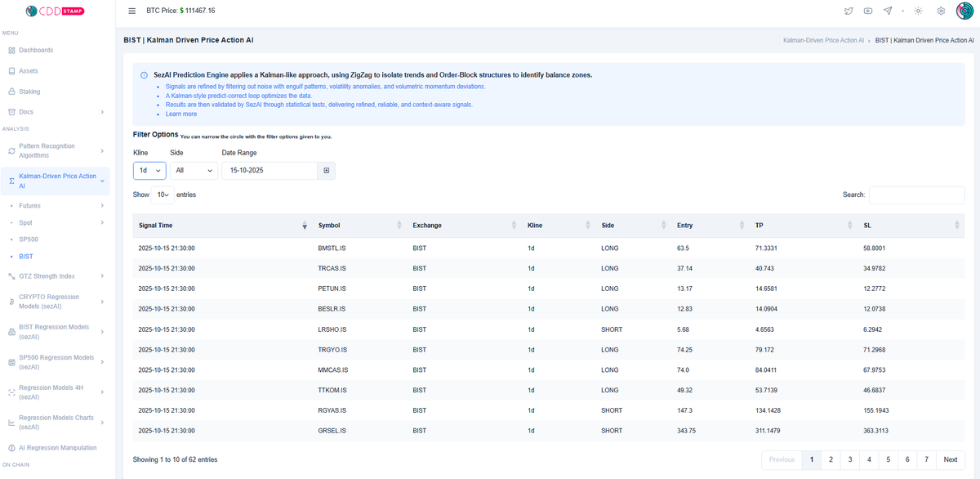Expand CRYPTO Regression Models chevron
Viewport: 980px width, 479px height.
point(102,302)
